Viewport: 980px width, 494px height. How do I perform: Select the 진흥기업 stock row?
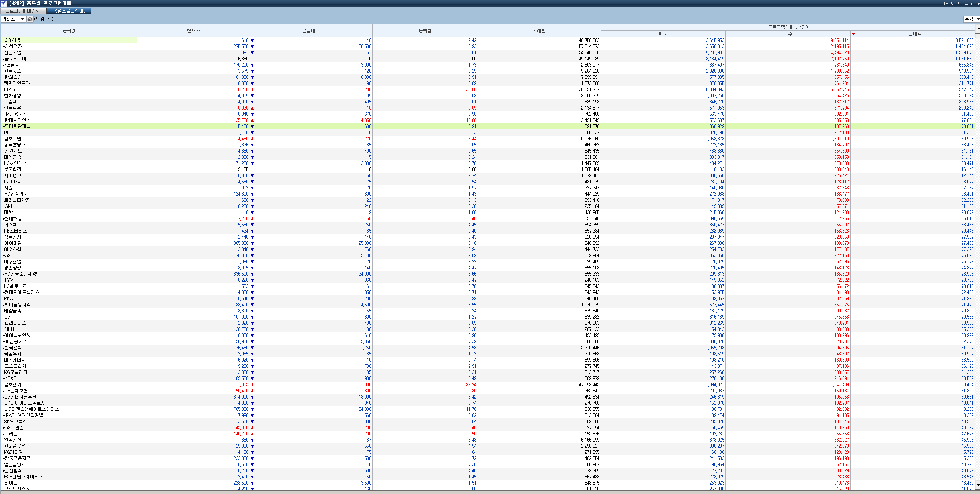click(x=488, y=52)
